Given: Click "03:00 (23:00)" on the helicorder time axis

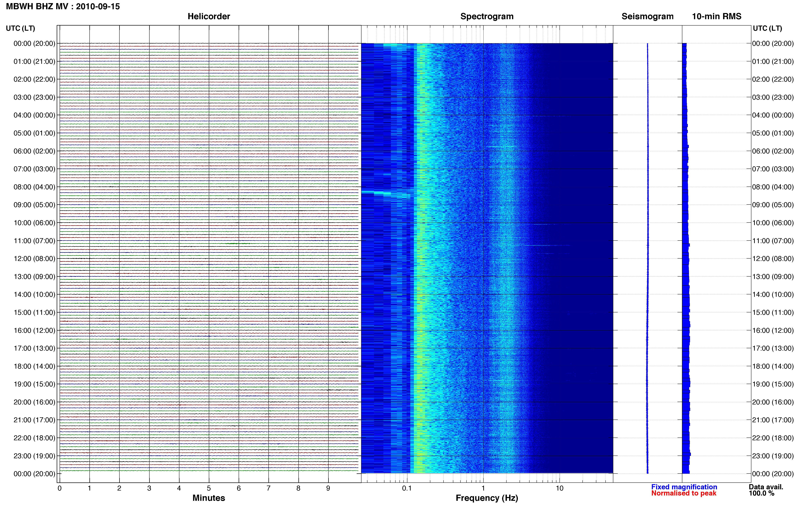Looking at the screenshot, I should (x=34, y=97).
